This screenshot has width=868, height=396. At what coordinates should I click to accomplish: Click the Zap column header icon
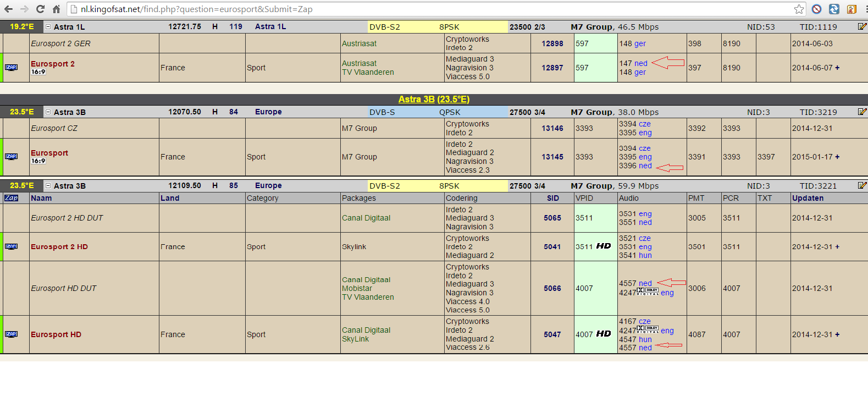pos(11,198)
